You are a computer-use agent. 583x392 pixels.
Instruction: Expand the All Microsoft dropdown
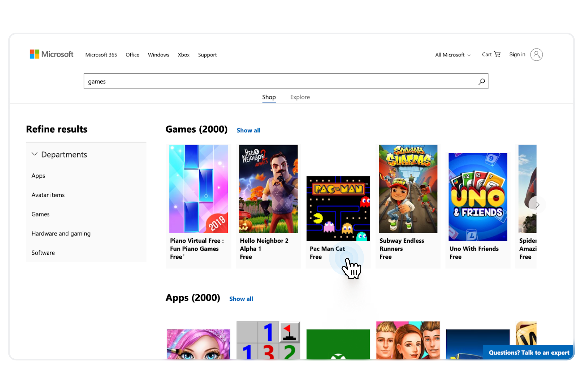pyautogui.click(x=453, y=55)
